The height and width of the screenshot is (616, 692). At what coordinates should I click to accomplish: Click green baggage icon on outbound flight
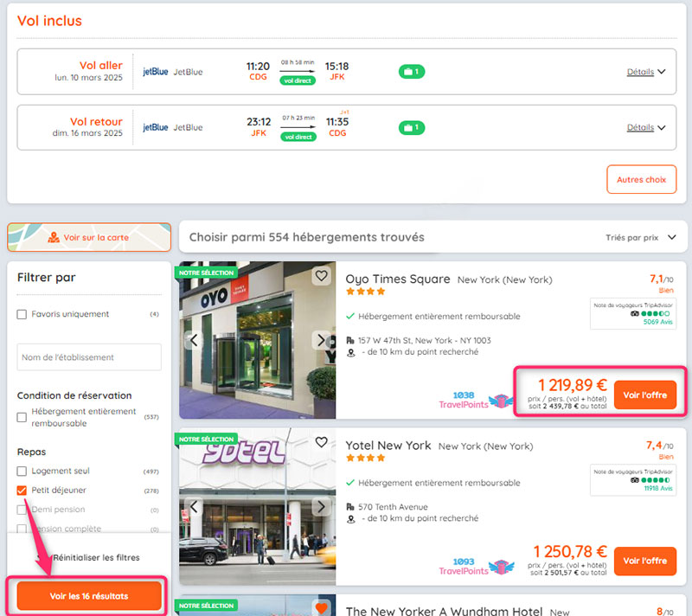pos(411,72)
